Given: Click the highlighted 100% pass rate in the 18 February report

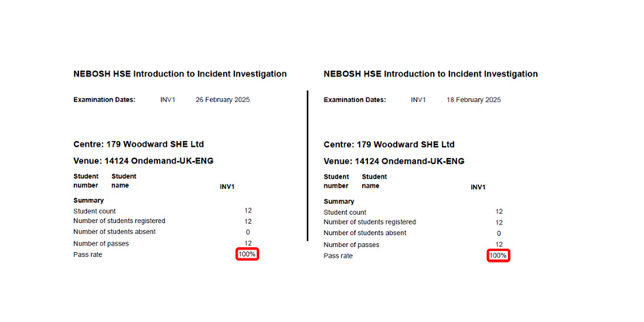Looking at the screenshot, I should tap(498, 255).
